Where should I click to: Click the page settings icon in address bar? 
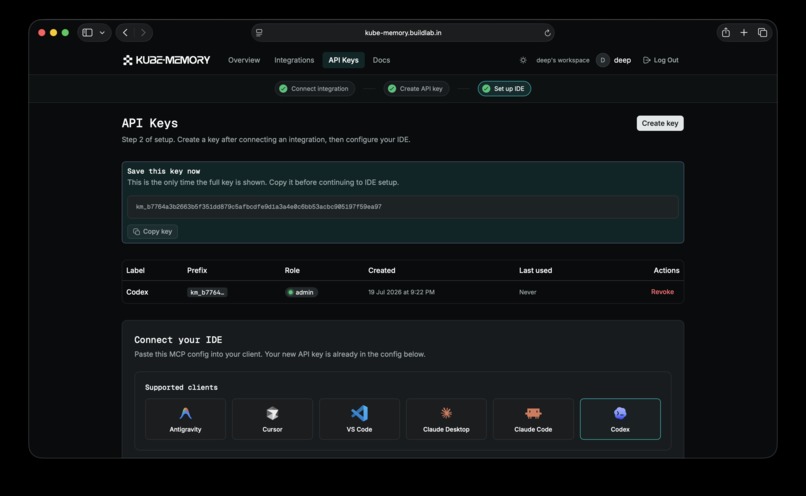(x=259, y=32)
